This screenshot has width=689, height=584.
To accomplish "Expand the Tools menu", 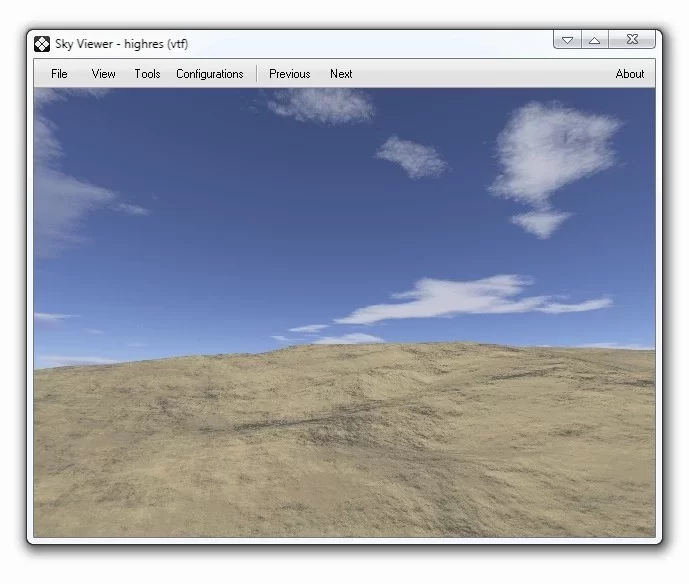I will click(147, 74).
